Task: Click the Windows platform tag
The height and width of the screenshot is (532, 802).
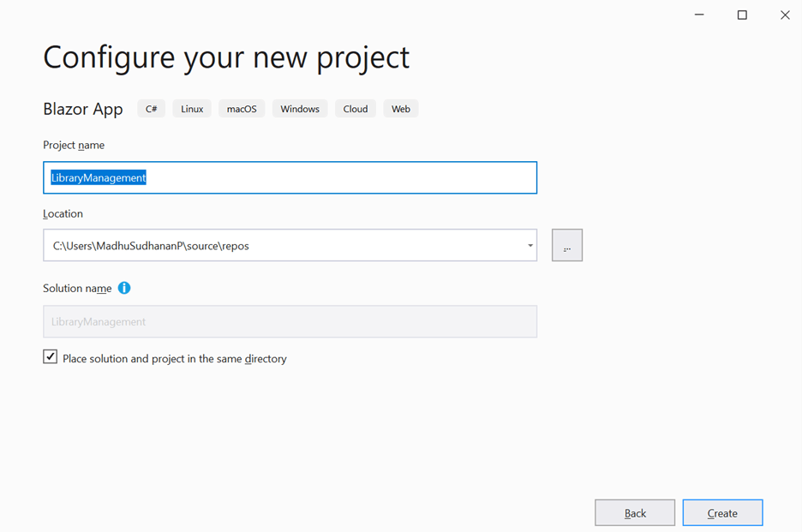Action: 300,109
